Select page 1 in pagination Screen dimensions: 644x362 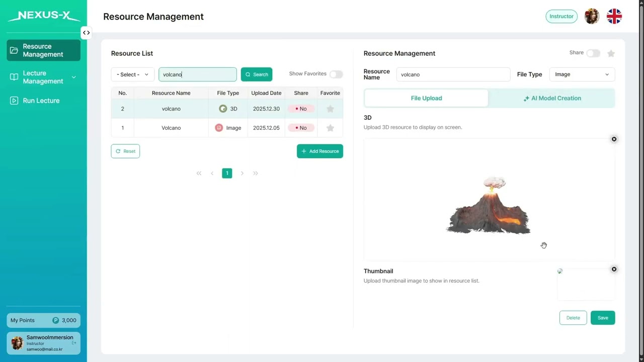coord(227,173)
